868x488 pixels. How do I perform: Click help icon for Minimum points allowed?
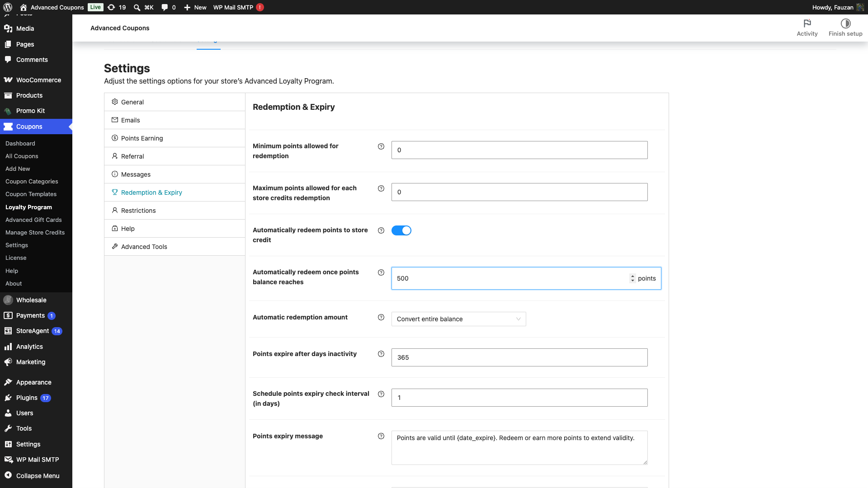[x=381, y=146]
